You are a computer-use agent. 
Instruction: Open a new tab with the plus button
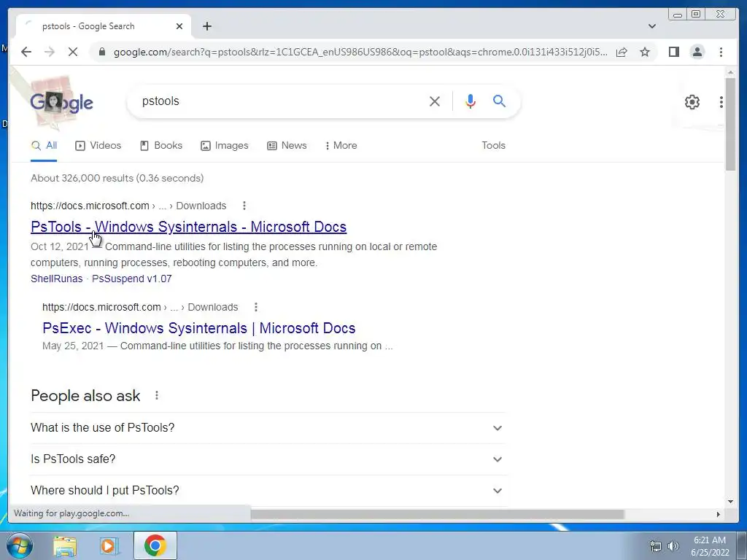pos(206,26)
